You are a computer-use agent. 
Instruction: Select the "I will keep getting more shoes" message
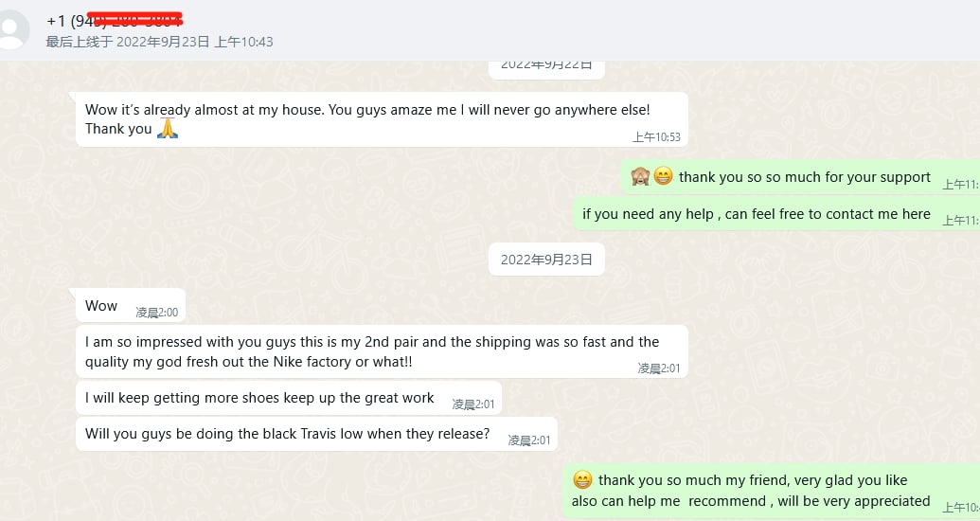pos(259,398)
